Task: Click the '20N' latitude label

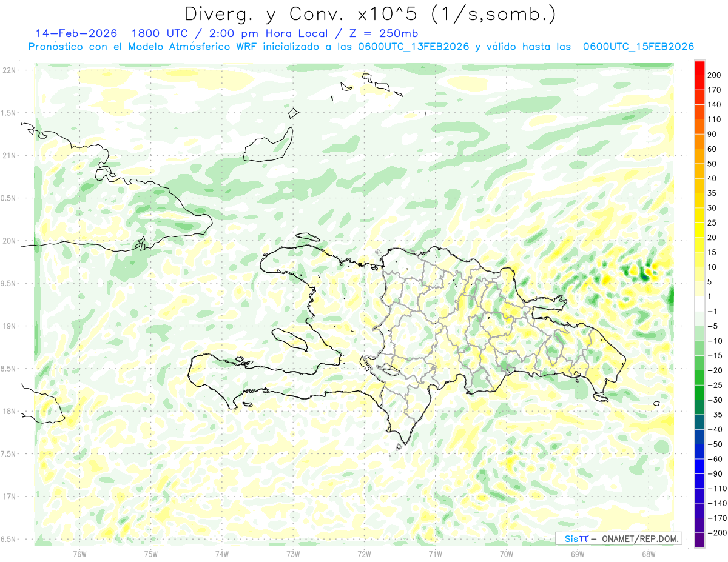Action: tap(8, 241)
